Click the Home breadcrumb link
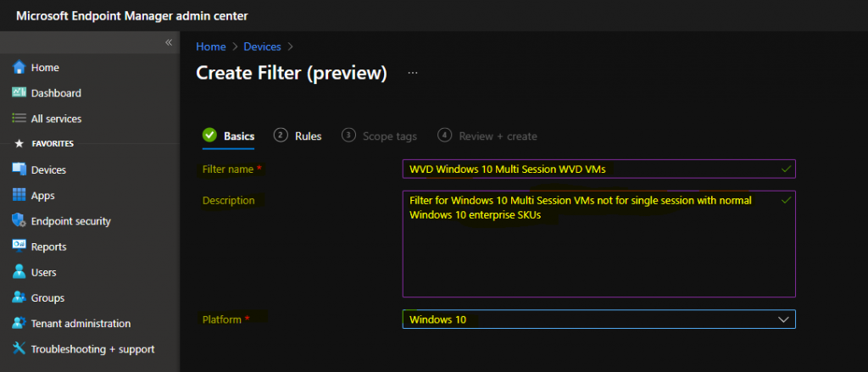Viewport: 868px width, 372px height. 210,47
